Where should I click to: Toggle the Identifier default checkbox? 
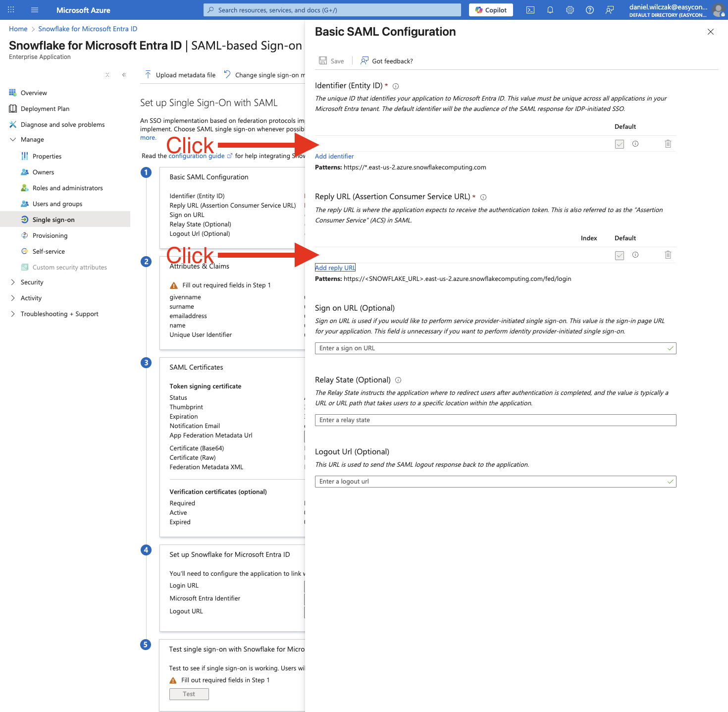[619, 144]
